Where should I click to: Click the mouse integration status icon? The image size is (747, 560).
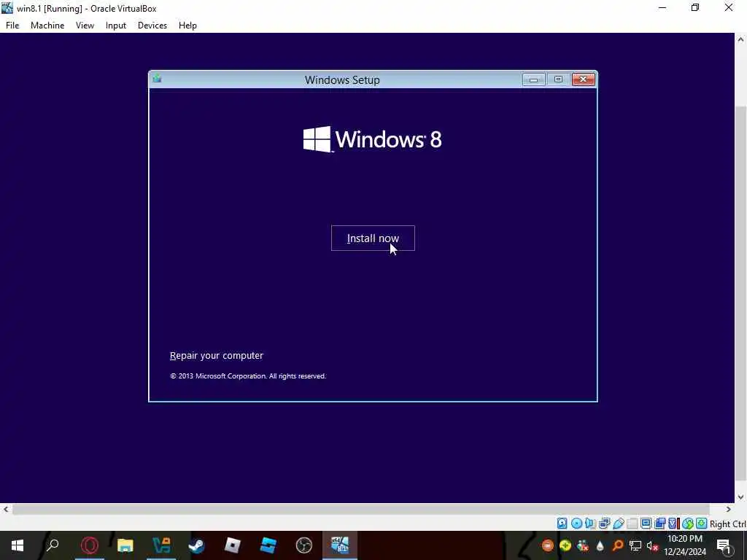tap(687, 524)
